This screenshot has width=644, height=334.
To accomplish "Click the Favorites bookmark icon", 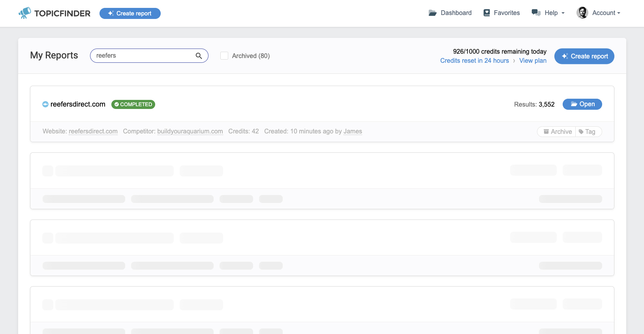I will pyautogui.click(x=487, y=13).
